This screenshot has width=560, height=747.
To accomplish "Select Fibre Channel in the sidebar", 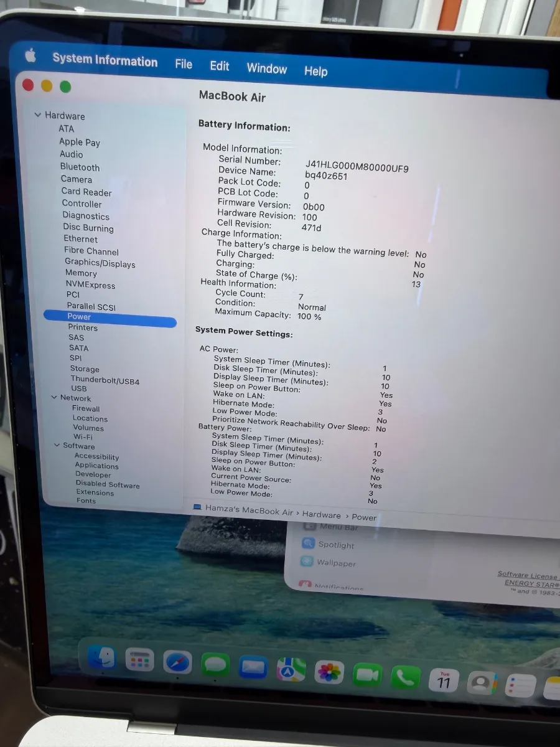I will [91, 251].
